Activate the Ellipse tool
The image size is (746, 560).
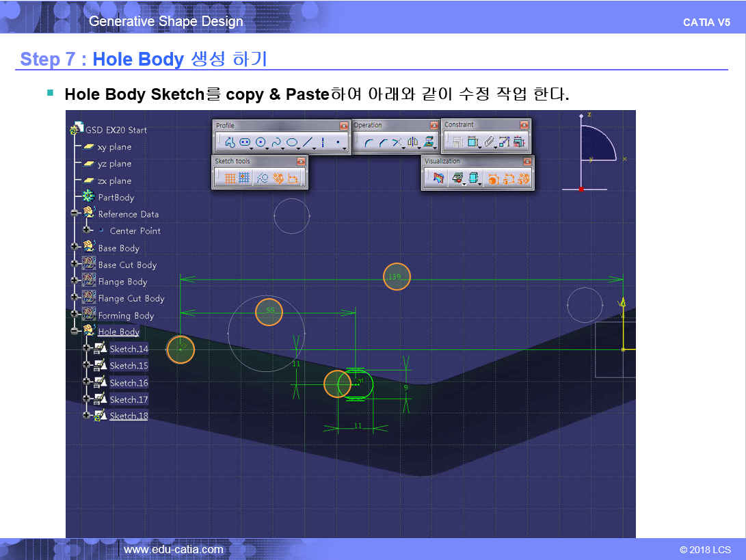(x=292, y=142)
